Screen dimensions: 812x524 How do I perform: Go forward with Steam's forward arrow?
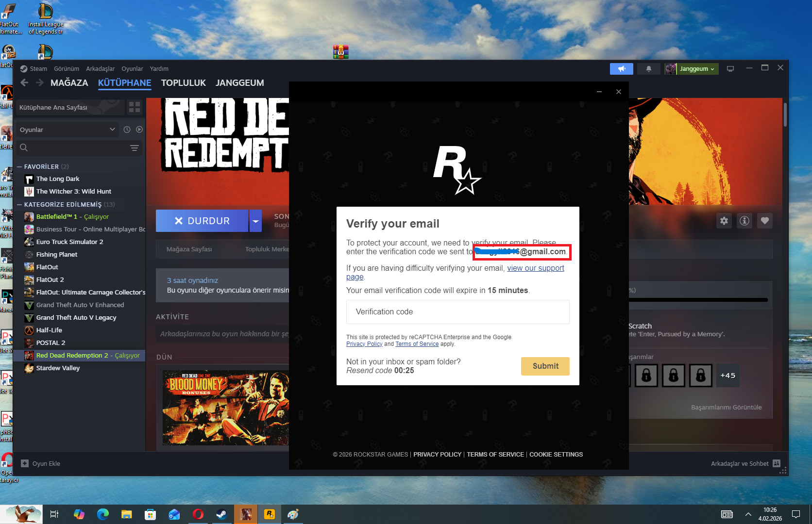coord(40,83)
